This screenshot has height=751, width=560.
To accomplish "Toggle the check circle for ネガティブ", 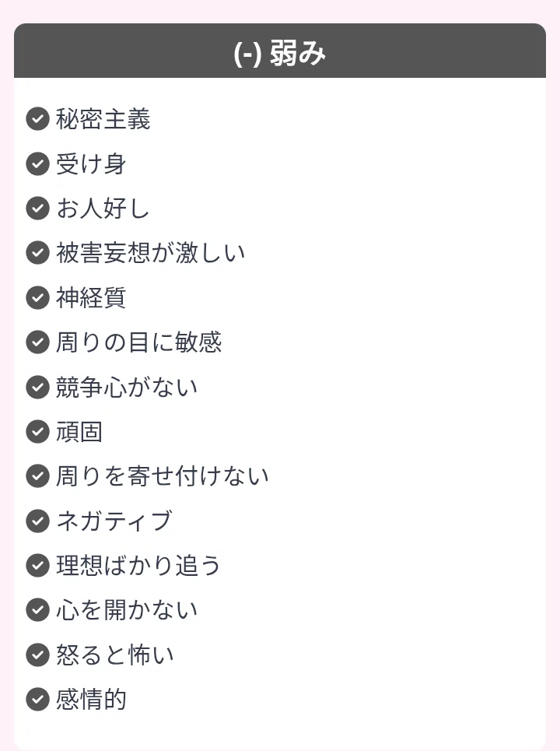I will pyautogui.click(x=38, y=521).
